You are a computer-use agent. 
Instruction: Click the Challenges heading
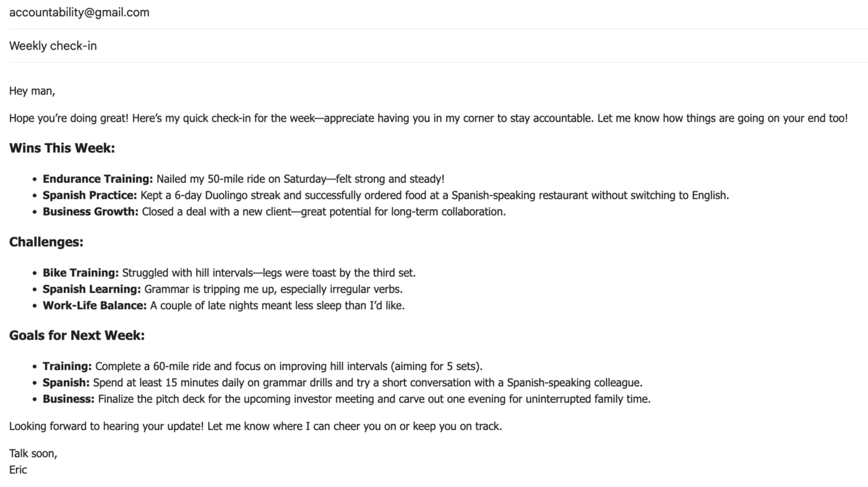(x=46, y=242)
